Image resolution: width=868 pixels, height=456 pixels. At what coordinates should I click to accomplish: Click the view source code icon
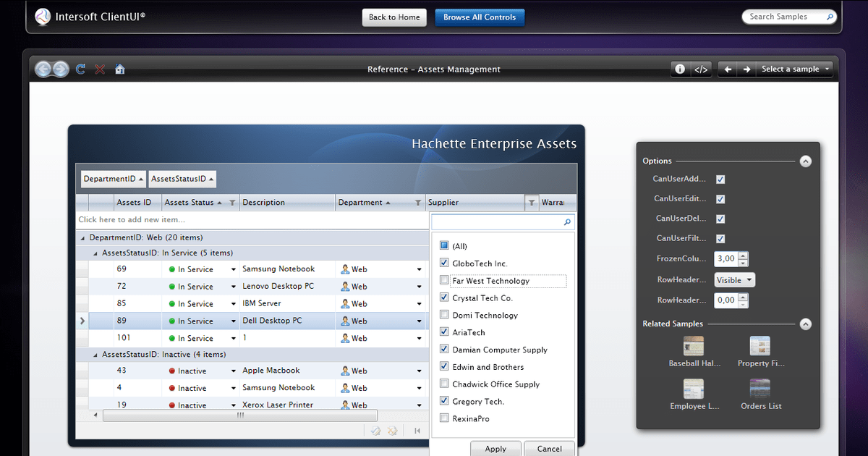[700, 69]
